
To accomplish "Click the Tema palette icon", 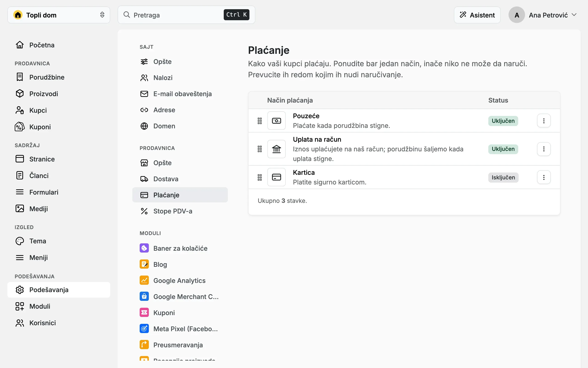I will pyautogui.click(x=20, y=241).
